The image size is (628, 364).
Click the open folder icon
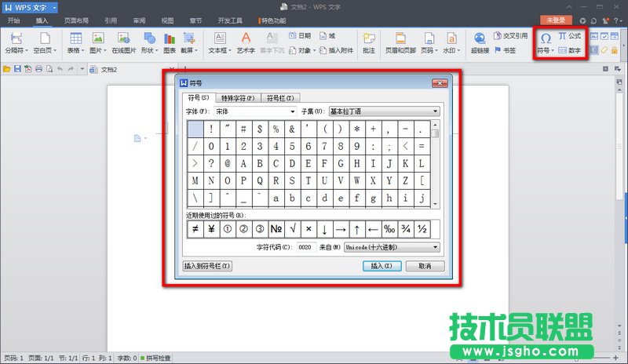tap(7, 69)
